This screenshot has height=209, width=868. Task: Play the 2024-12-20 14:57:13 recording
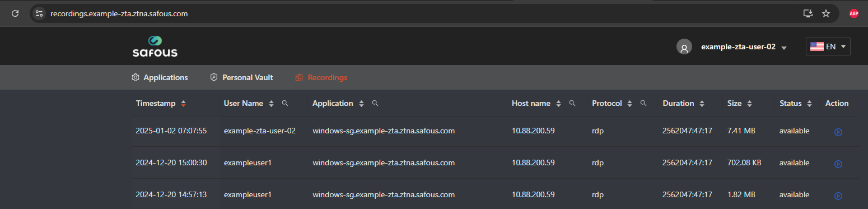tap(838, 196)
